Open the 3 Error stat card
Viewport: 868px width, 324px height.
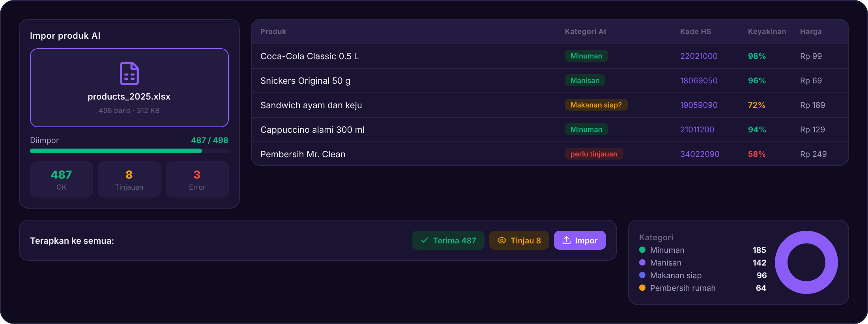pos(197,179)
